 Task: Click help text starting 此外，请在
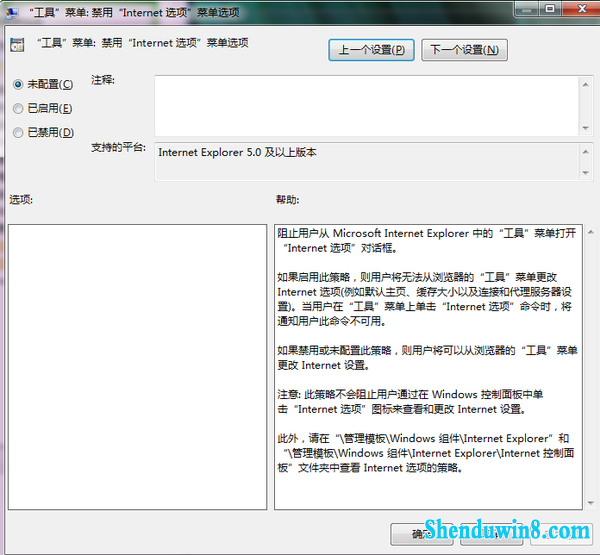coord(426,453)
